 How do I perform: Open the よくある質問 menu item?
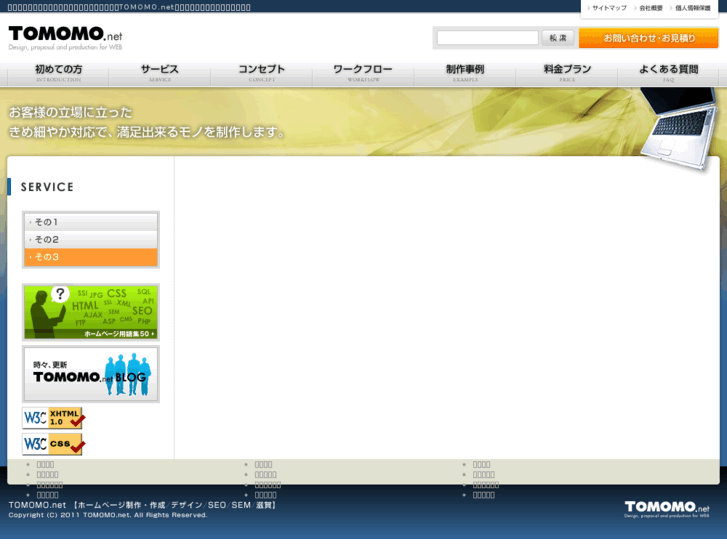pos(668,73)
